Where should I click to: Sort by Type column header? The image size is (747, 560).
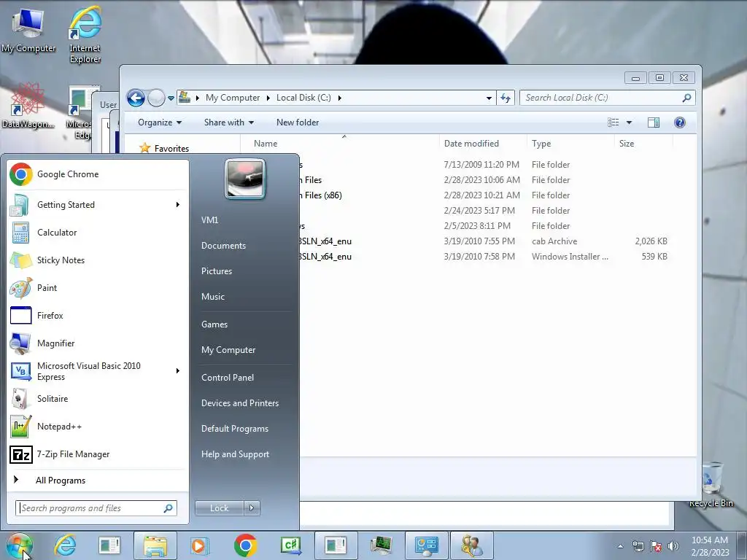(570, 144)
